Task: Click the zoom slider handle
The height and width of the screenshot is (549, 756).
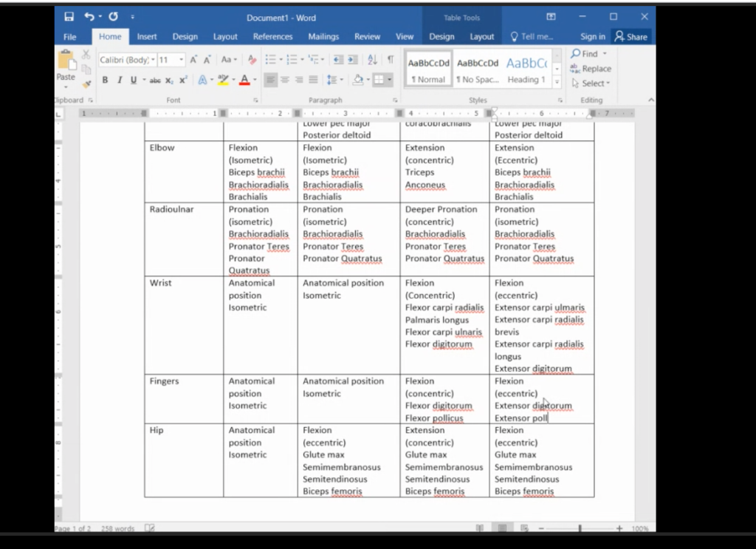Action: (x=580, y=528)
